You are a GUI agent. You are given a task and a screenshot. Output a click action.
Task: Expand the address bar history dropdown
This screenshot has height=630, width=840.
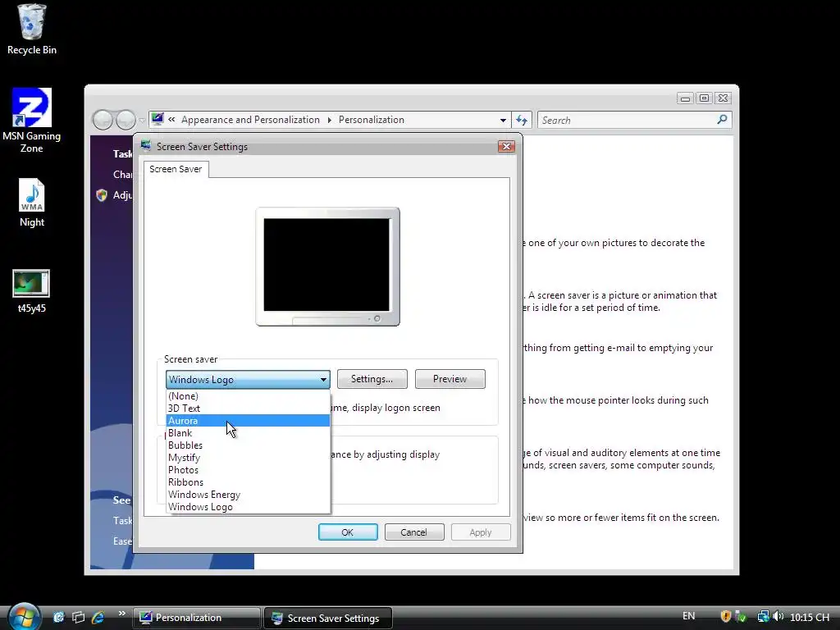[503, 120]
